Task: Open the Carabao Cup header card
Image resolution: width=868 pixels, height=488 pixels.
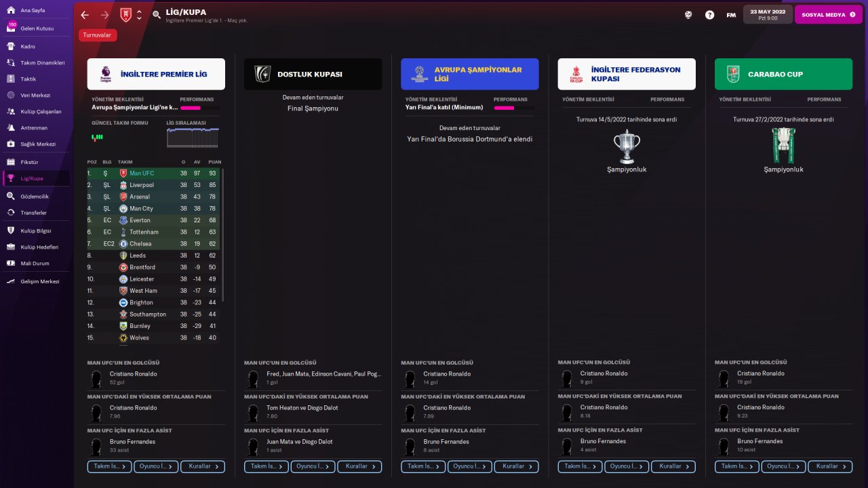Action: 784,74
